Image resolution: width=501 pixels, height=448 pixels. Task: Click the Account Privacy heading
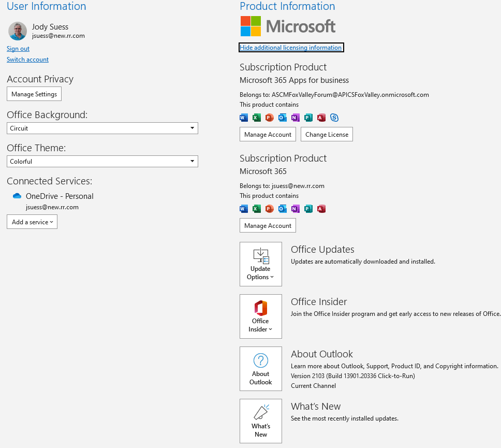click(40, 79)
